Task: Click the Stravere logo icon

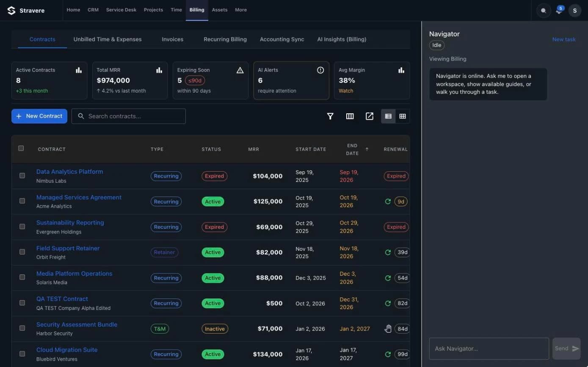Action: click(11, 10)
